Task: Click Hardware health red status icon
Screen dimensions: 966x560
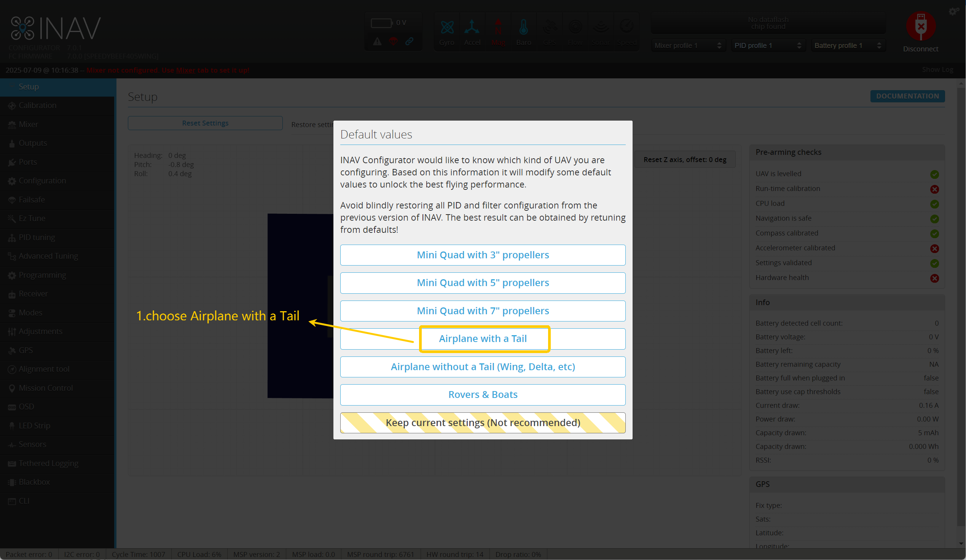Action: point(934,278)
